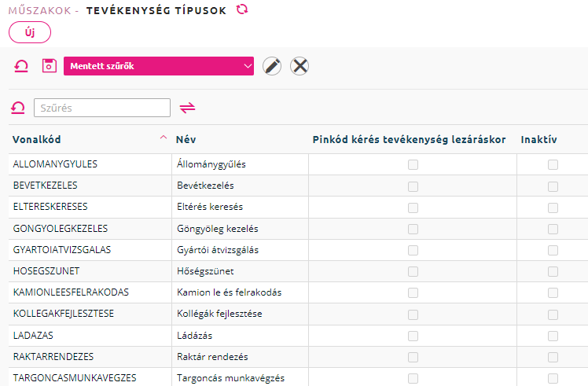Enable Inaktív checkbox for Ládázás row
The width and height of the screenshot is (588, 386).
pos(553,336)
